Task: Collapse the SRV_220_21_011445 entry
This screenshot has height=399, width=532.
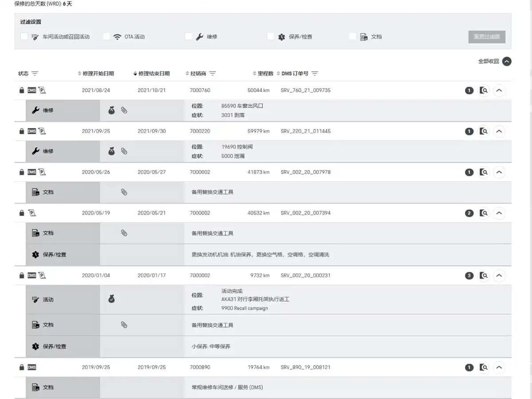Action: coord(499,131)
